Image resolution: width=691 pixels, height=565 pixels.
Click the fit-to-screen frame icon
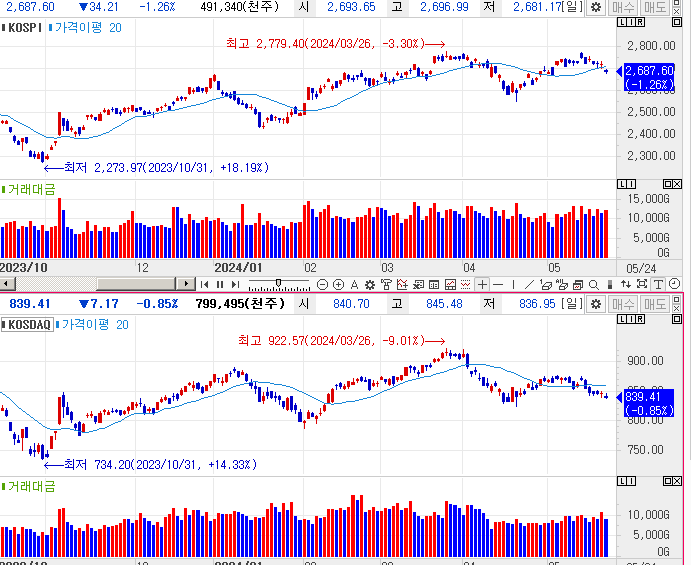coord(642,284)
